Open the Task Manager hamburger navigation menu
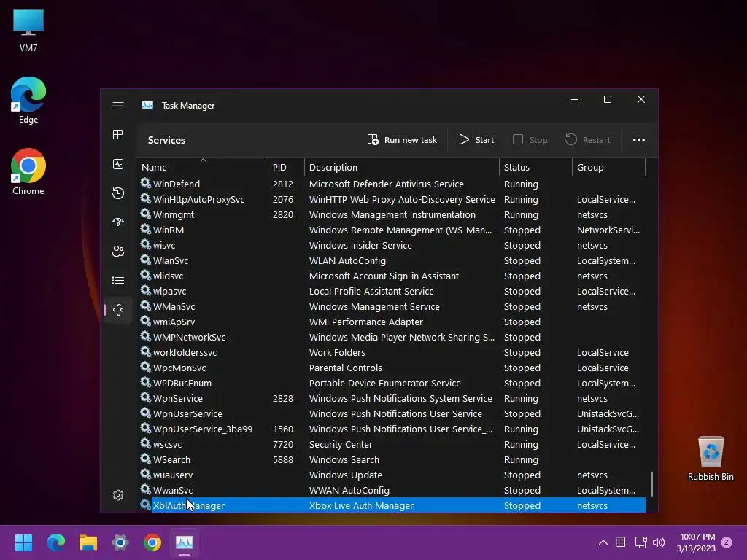This screenshot has width=747, height=560. [118, 106]
